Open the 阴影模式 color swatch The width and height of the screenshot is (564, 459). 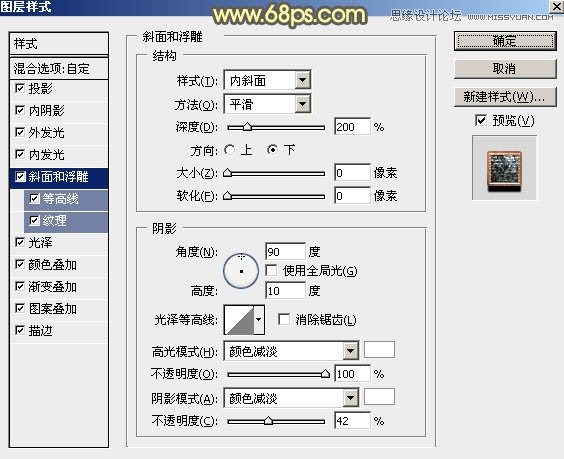(x=379, y=397)
